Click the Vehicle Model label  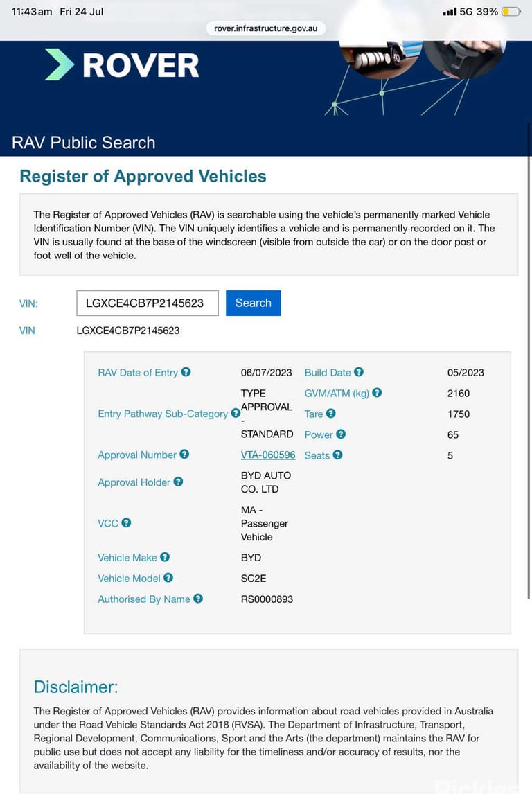129,578
